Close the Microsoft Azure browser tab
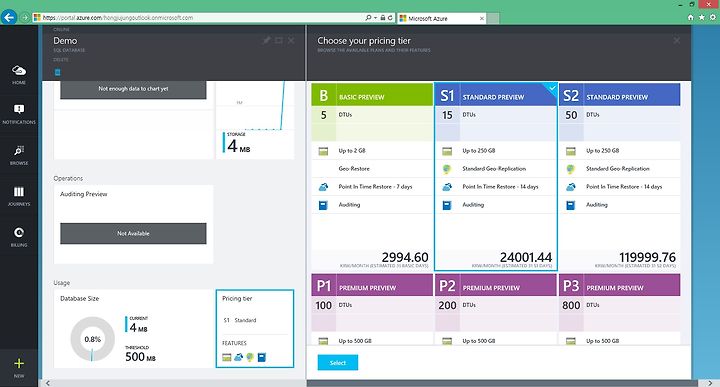This screenshot has height=387, width=720. (481, 18)
